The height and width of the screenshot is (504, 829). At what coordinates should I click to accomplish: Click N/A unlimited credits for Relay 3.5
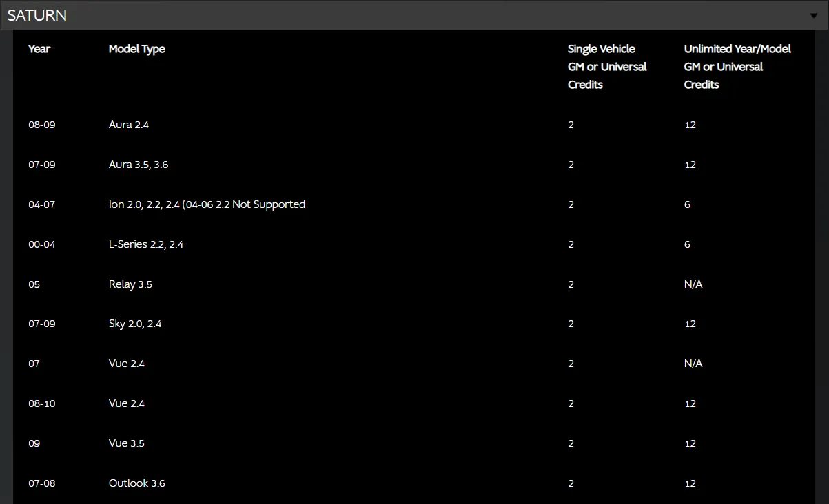693,284
